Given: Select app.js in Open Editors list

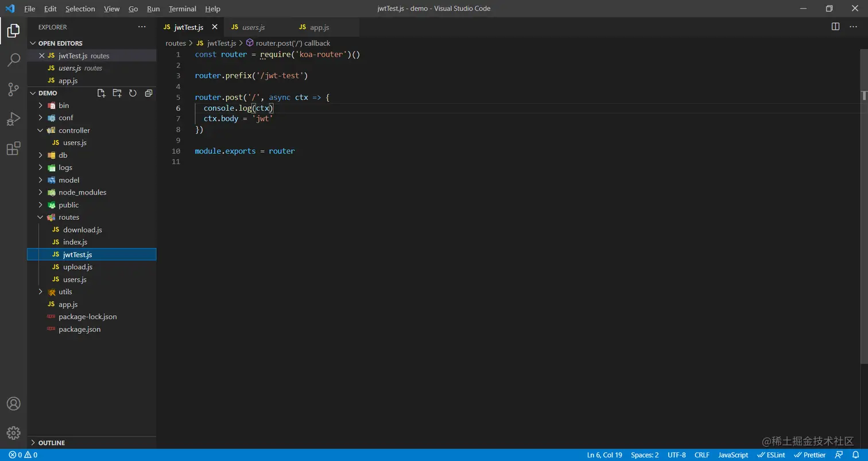Looking at the screenshot, I should (92, 80).
